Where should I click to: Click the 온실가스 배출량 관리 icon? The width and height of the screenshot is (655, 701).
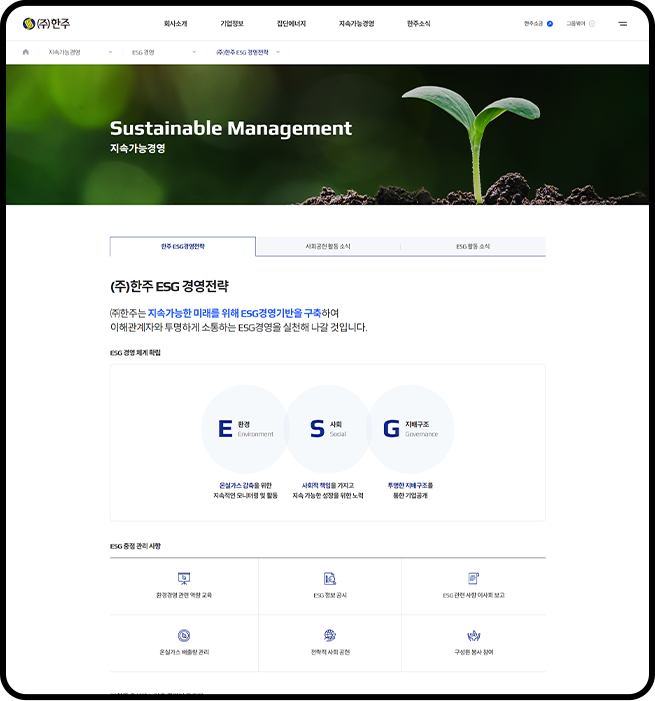pyautogui.click(x=184, y=635)
